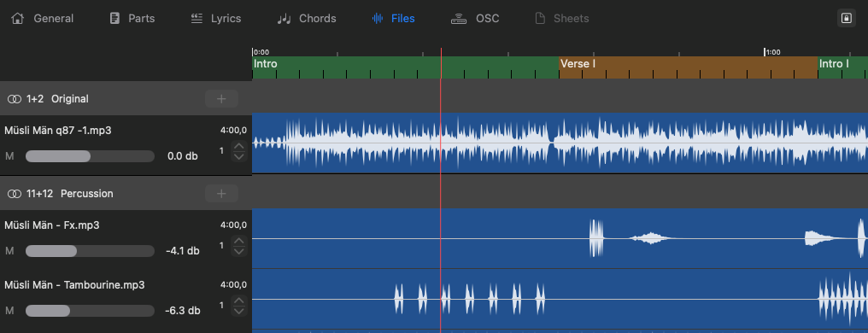Mute the Müsli Män q87 -1.mp3 track

pyautogui.click(x=9, y=156)
